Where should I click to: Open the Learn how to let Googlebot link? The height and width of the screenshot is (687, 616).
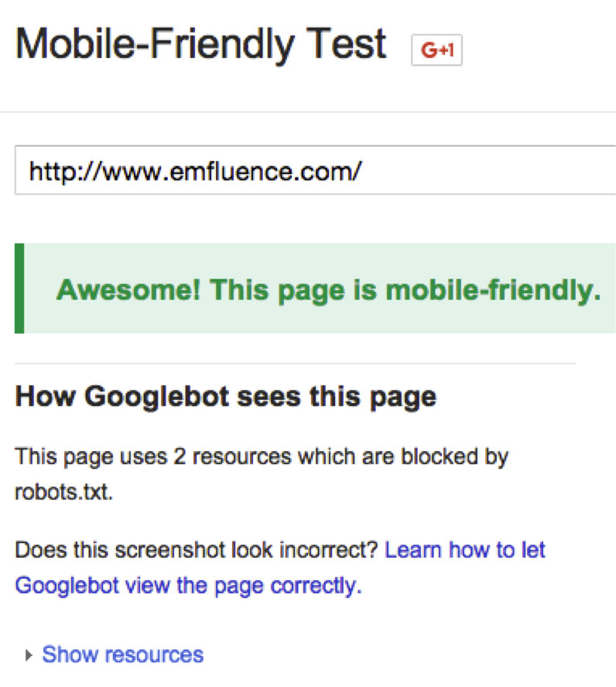point(464,550)
